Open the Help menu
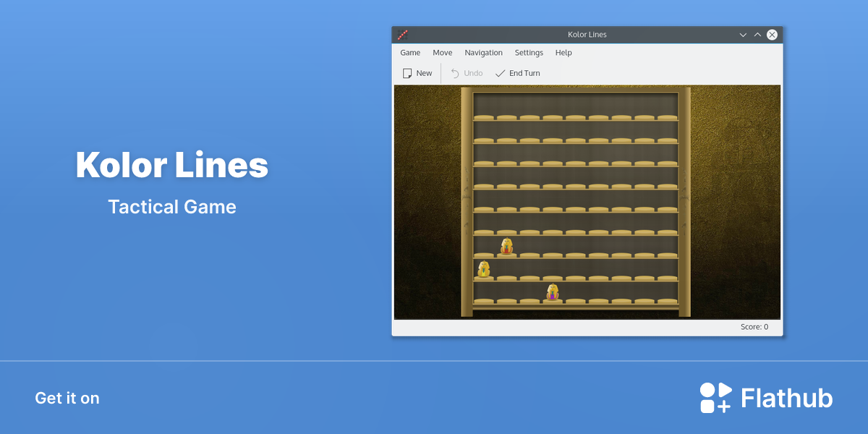The image size is (868, 434). 563,53
